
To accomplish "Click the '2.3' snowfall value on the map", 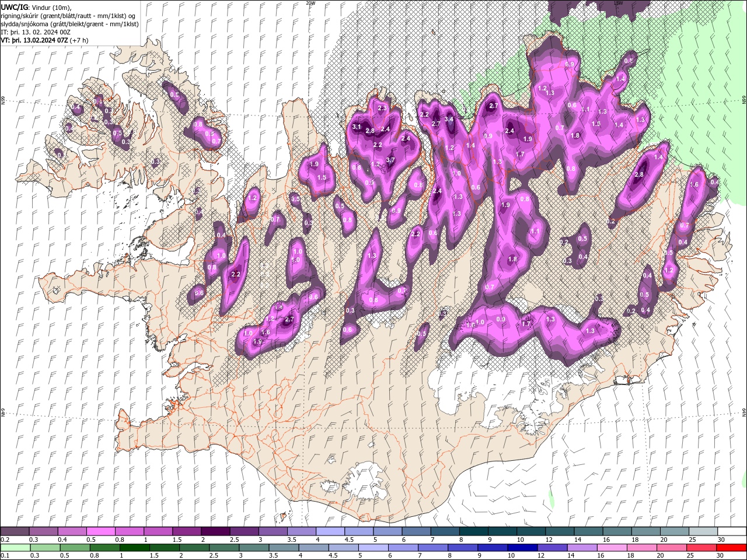I will click(382, 108).
